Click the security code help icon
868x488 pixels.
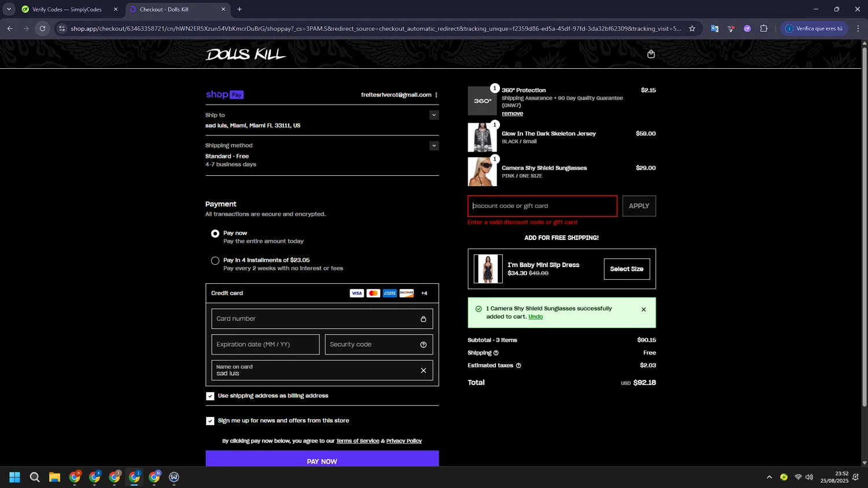pyautogui.click(x=424, y=345)
